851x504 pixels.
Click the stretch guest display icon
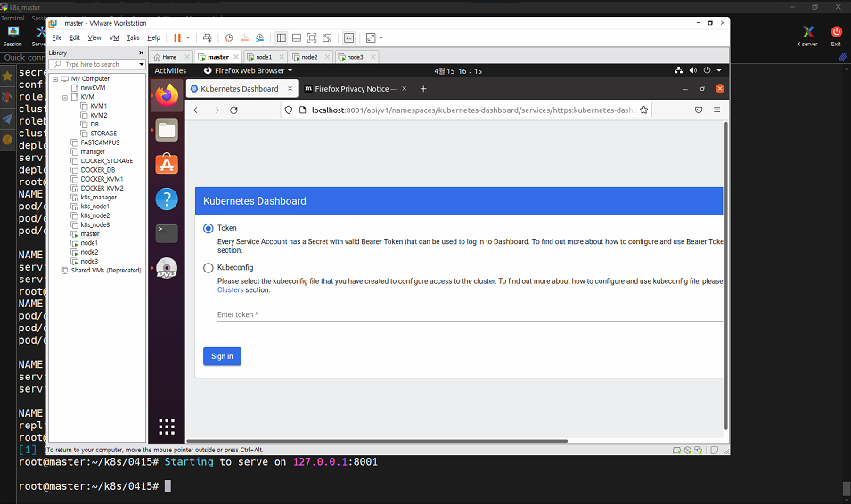tap(371, 38)
